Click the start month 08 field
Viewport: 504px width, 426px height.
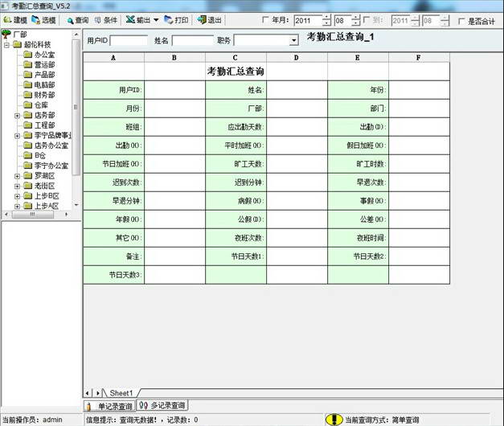pos(342,21)
